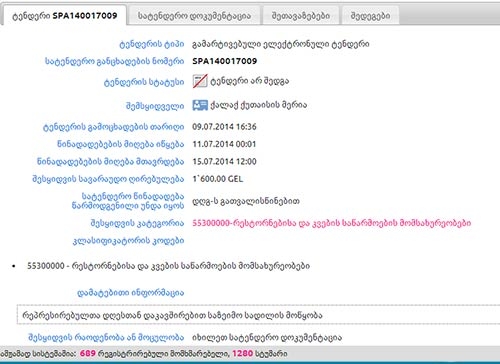
Task: Click the tender number SPA140017009 value
Action: click(x=225, y=61)
